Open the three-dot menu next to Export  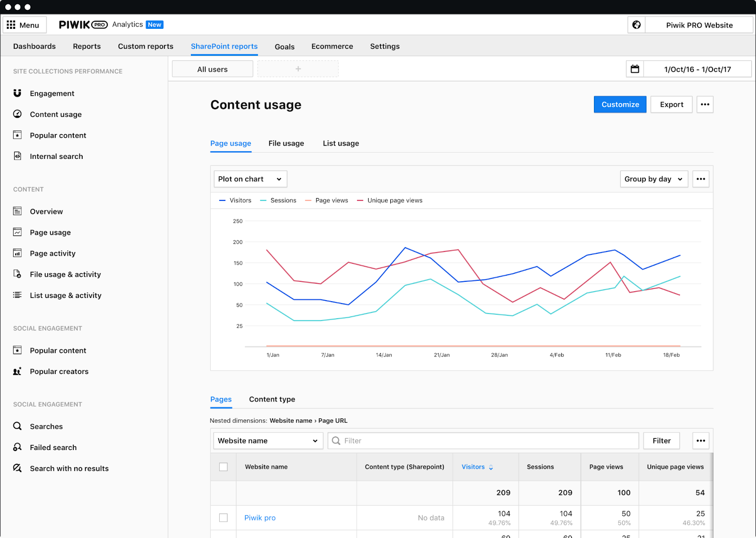704,104
